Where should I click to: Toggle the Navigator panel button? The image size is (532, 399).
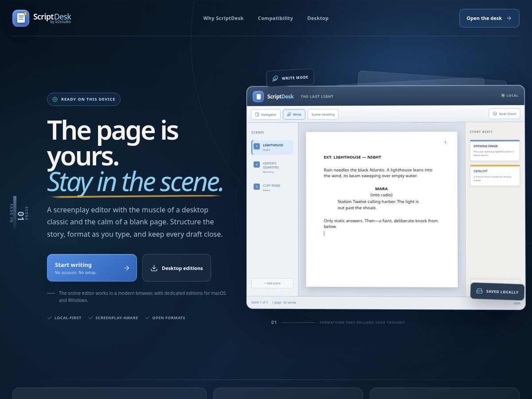point(266,114)
